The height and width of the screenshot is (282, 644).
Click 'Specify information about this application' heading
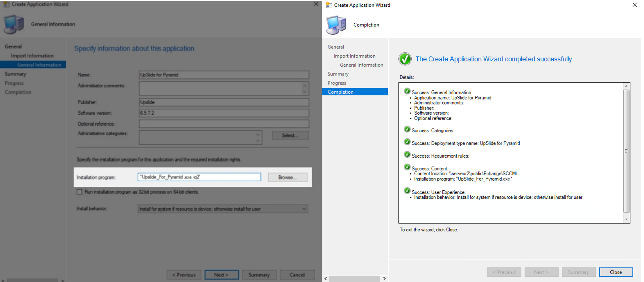click(134, 49)
